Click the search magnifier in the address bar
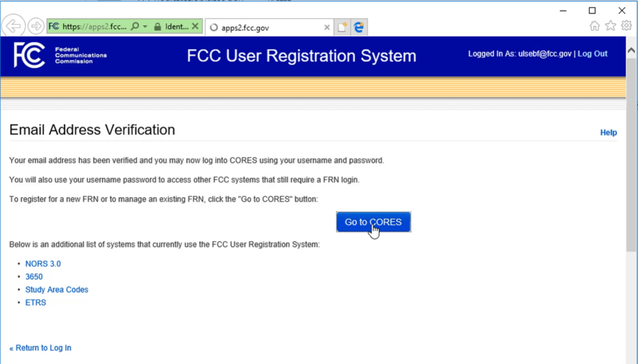Viewport: 638px width, 364px height. (135, 26)
